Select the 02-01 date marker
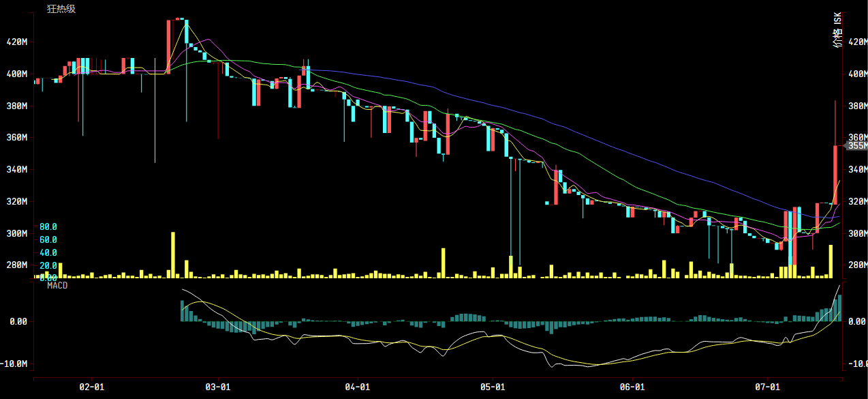 (x=91, y=386)
